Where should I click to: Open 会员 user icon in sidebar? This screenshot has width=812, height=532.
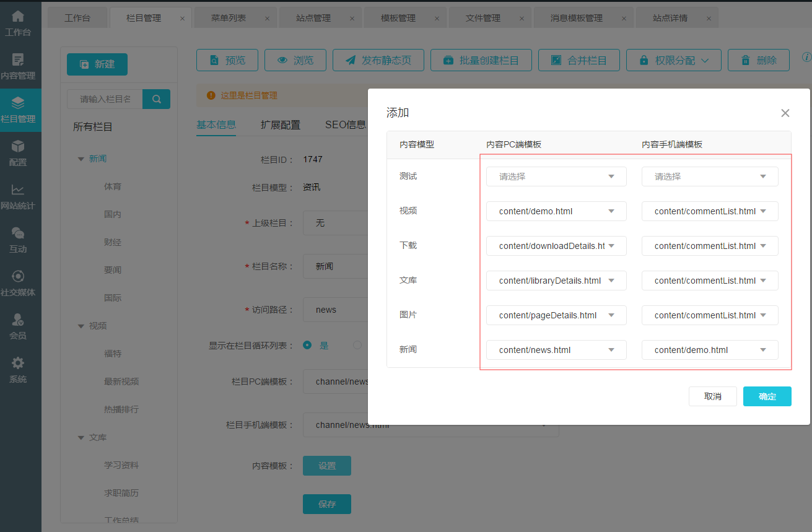tap(19, 326)
